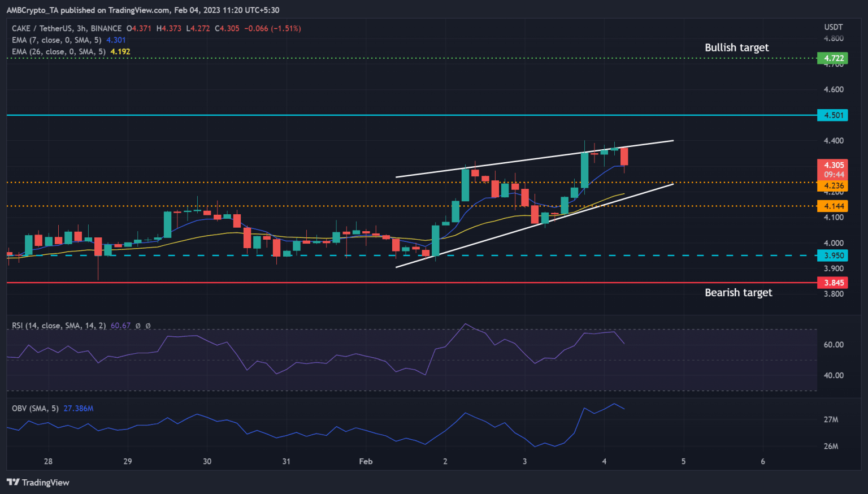Click the 27M label on OBV scale

(831, 419)
